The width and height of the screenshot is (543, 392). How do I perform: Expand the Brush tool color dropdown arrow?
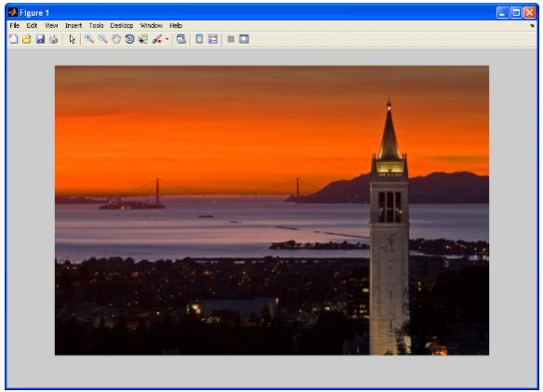click(167, 39)
